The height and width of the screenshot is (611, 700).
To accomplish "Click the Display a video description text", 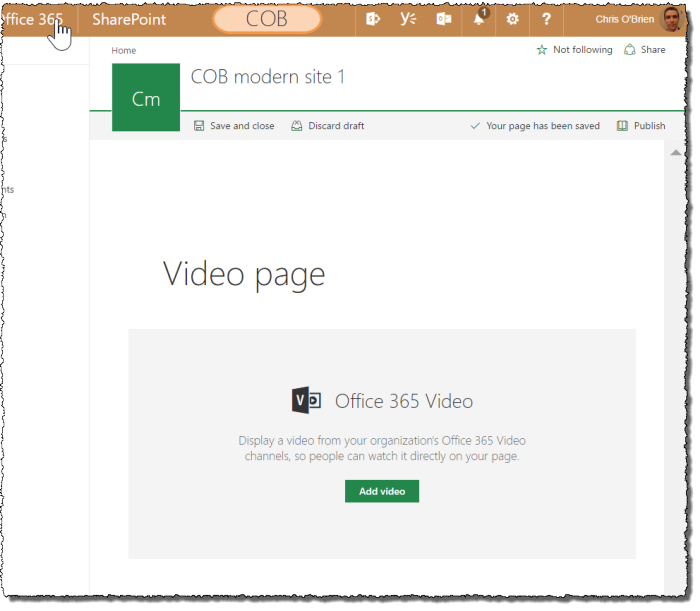I will click(x=382, y=448).
